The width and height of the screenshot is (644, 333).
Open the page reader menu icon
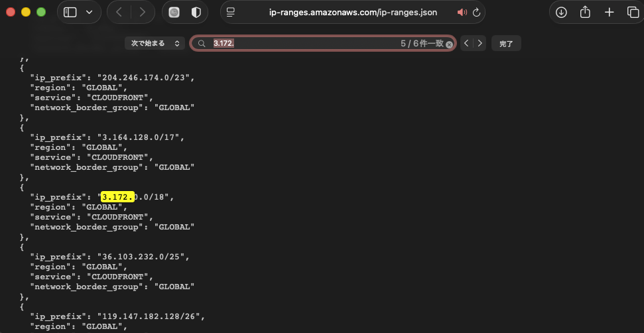[231, 12]
